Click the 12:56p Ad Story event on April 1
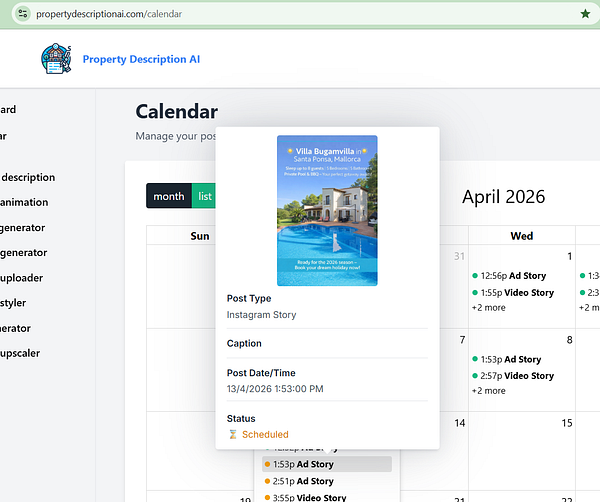This screenshot has width=600, height=502. 509,276
